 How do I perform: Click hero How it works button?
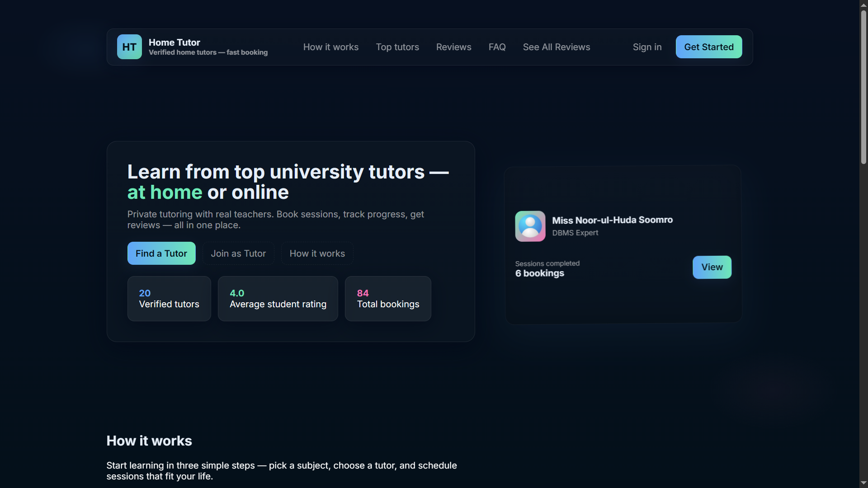pos(317,253)
